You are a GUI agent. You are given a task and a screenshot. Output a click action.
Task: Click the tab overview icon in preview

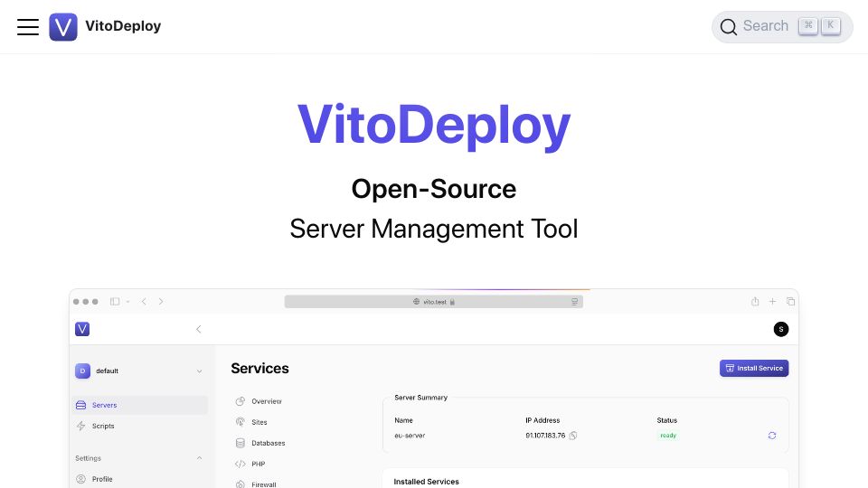(790, 302)
